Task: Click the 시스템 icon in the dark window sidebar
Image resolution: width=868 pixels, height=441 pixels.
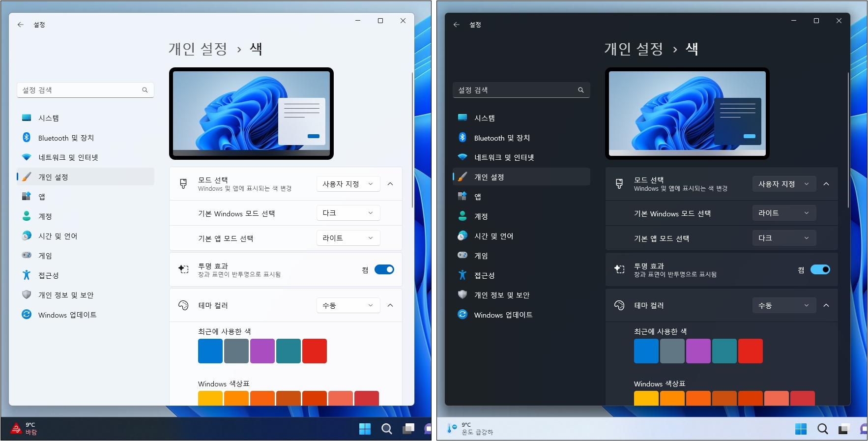Action: [x=463, y=118]
